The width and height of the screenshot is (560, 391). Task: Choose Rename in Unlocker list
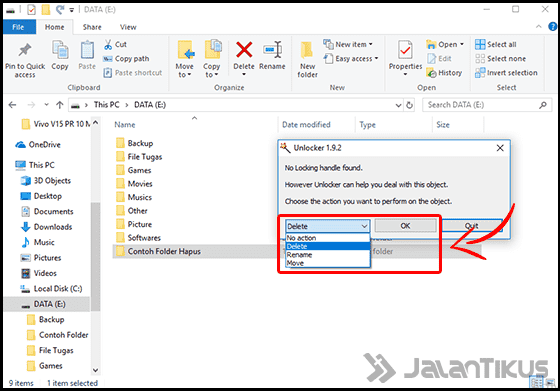[328, 255]
